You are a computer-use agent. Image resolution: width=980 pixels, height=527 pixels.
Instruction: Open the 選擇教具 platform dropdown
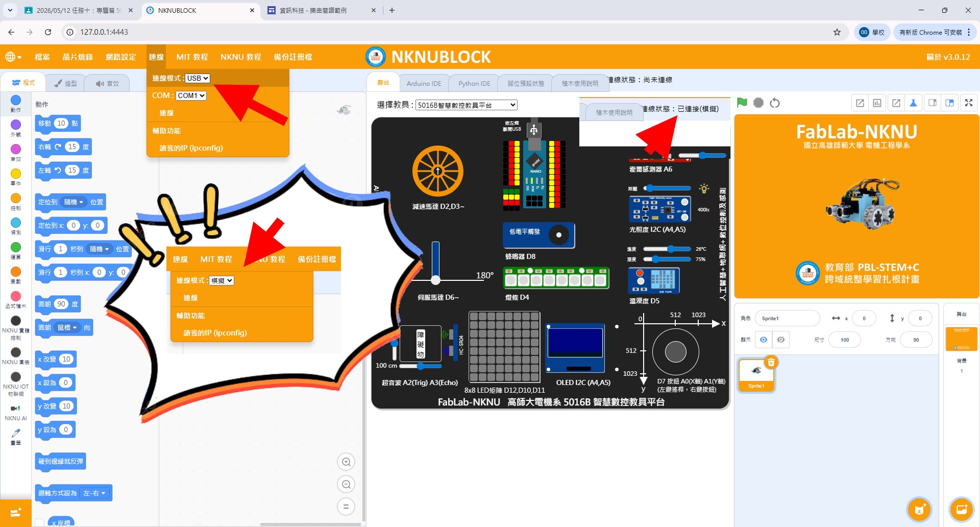[467, 105]
